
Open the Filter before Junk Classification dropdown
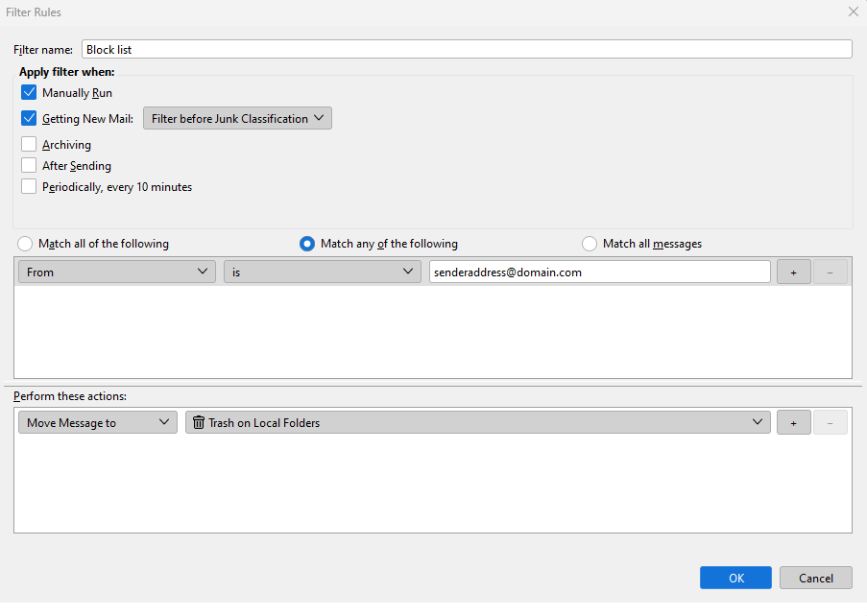tap(237, 118)
